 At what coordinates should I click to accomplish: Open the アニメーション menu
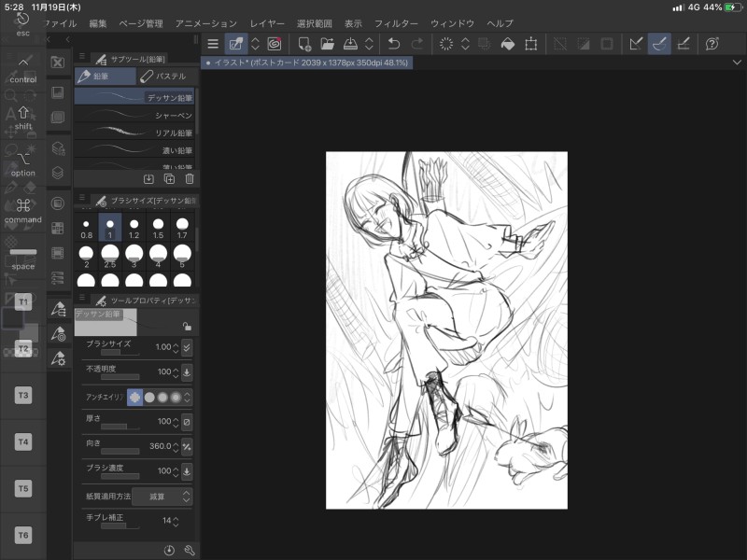205,23
